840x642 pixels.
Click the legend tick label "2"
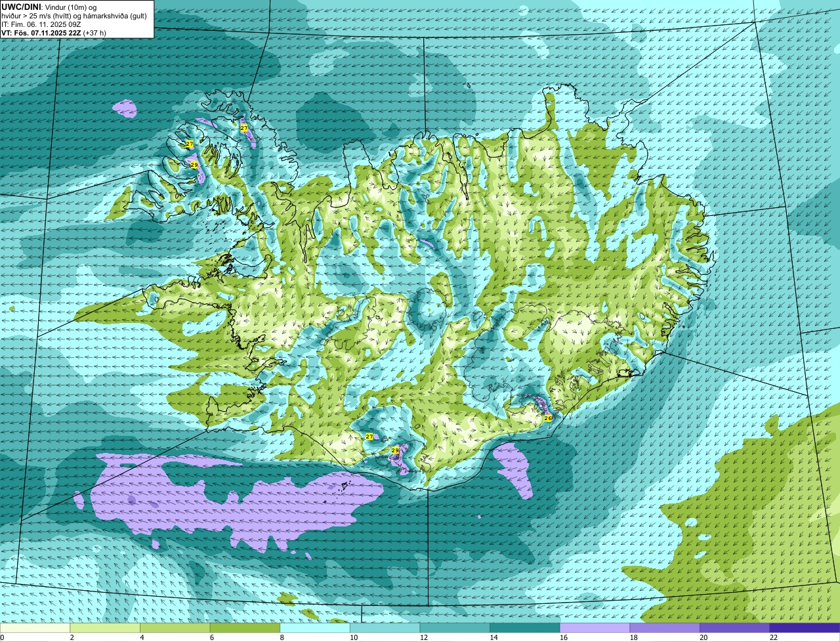point(72,637)
